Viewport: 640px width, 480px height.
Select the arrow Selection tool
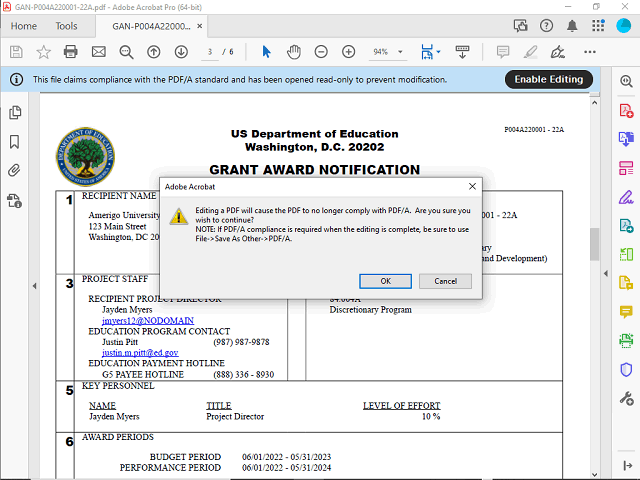coord(267,52)
